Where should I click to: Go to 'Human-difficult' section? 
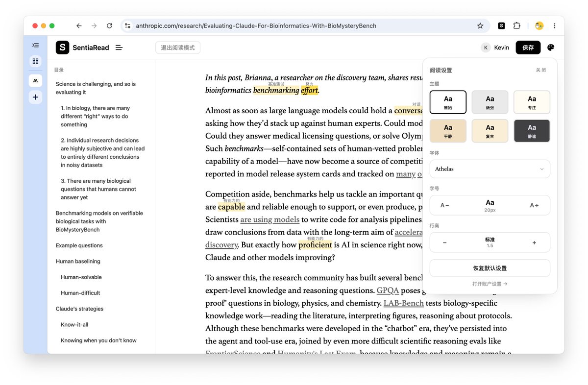point(80,293)
